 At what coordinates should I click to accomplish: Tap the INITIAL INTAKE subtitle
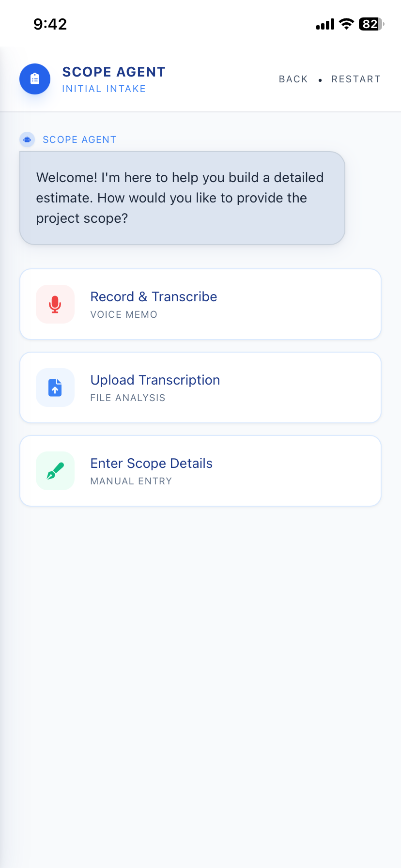pos(104,89)
